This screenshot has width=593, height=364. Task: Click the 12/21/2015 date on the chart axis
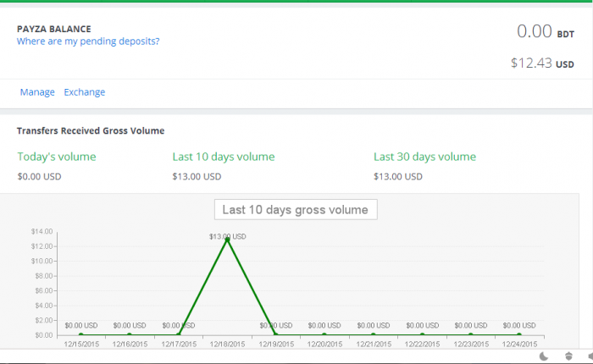click(x=374, y=344)
